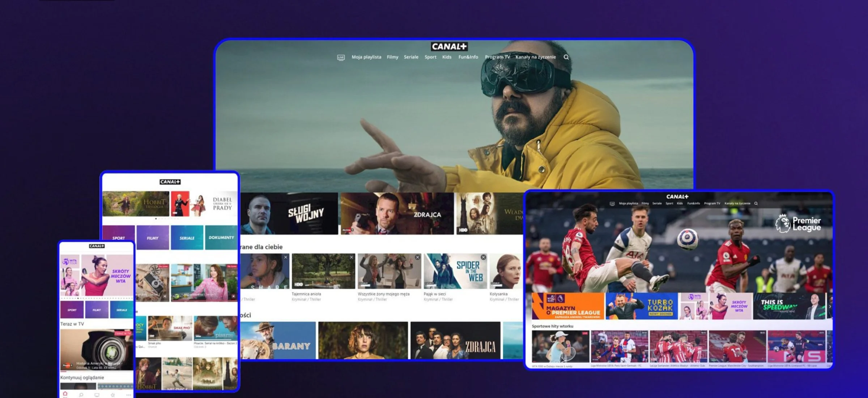Advance Sportowe hity wtorku row with right chevron
This screenshot has height=398, width=868.
(x=830, y=347)
